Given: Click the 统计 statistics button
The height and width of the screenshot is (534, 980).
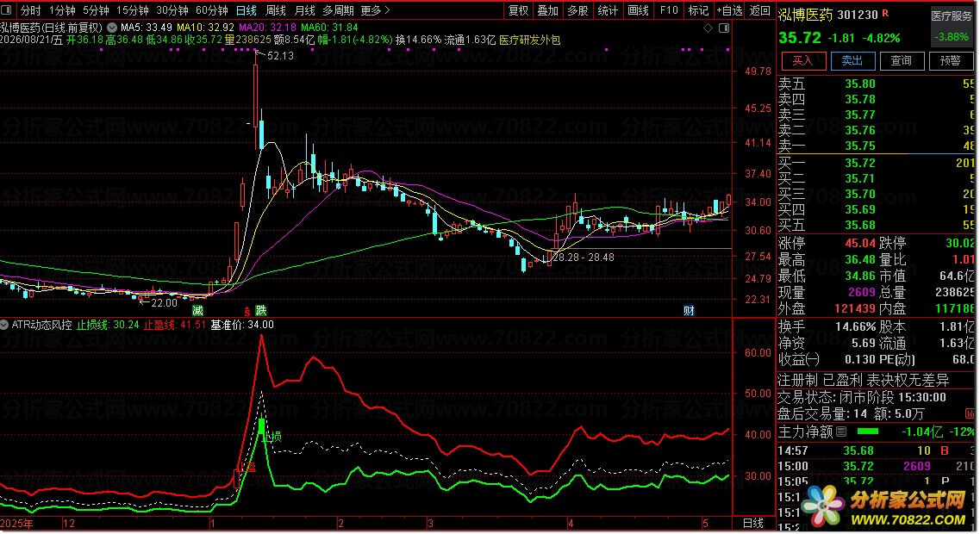Looking at the screenshot, I should pyautogui.click(x=609, y=10).
